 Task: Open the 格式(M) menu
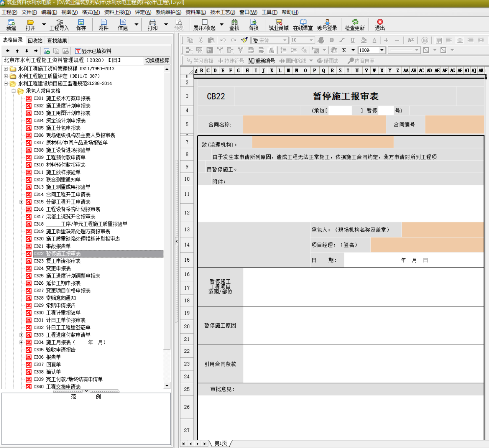91,12
